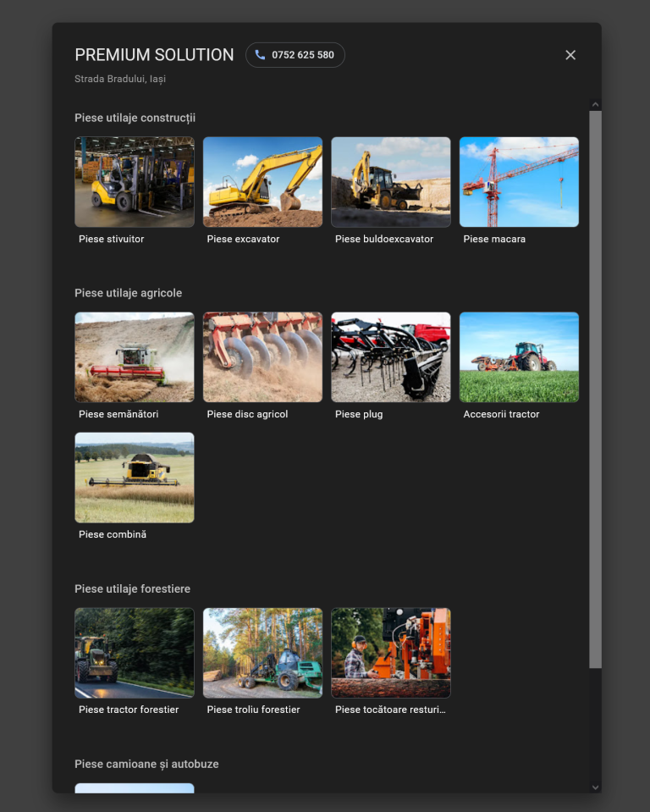Open the Piese troliu forestier image
The width and height of the screenshot is (650, 812).
[x=262, y=653]
